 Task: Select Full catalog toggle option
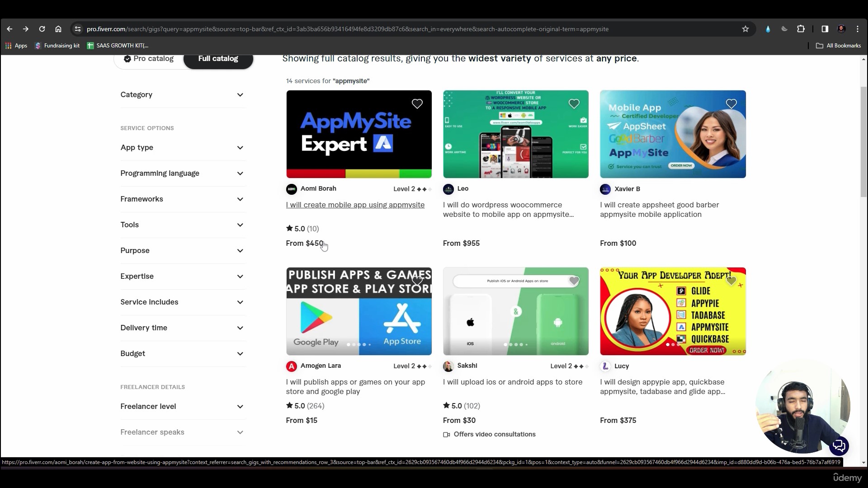[x=218, y=59]
